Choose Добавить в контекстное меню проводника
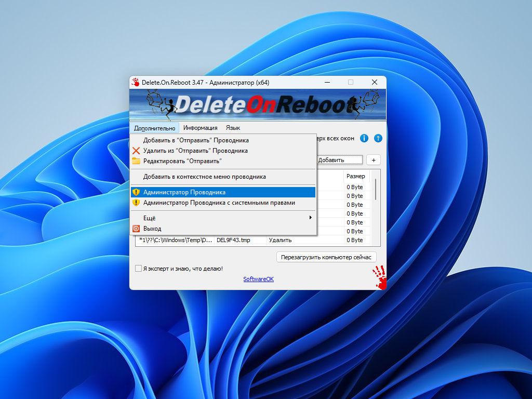The width and height of the screenshot is (532, 399). click(205, 177)
